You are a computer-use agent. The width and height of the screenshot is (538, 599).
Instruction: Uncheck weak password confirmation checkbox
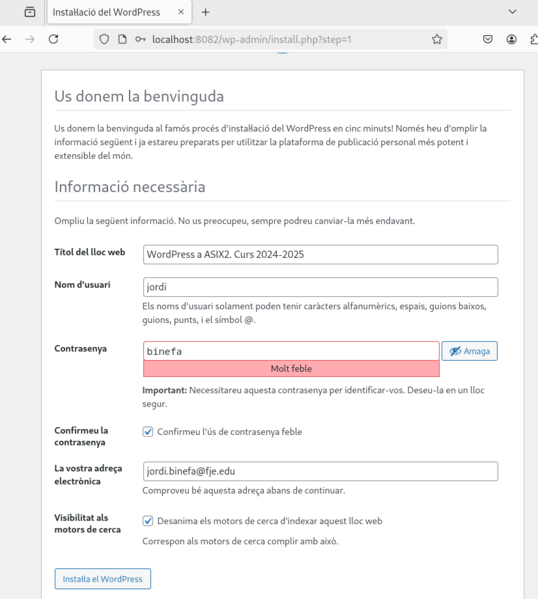[148, 432]
